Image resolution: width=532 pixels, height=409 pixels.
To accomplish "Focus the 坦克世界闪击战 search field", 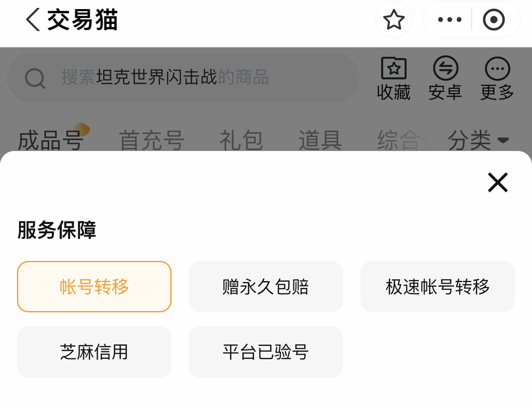I will coord(182,78).
